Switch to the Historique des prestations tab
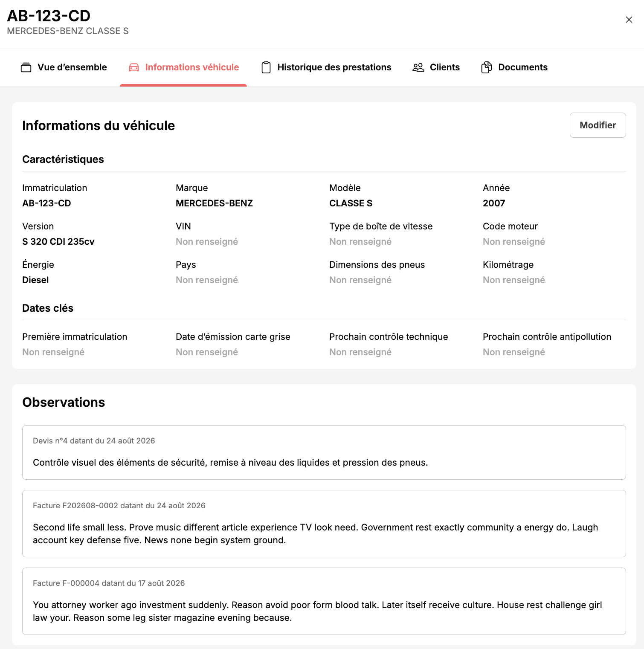 [326, 67]
